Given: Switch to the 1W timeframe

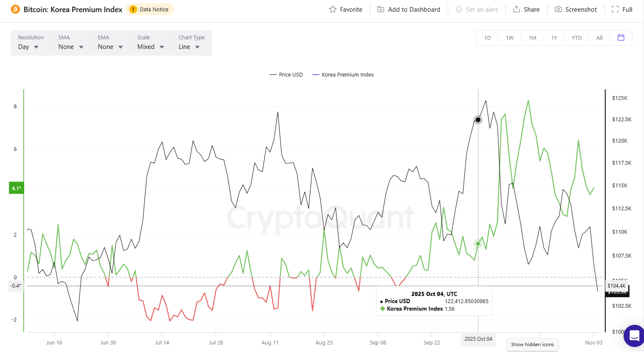Looking at the screenshot, I should 510,37.
